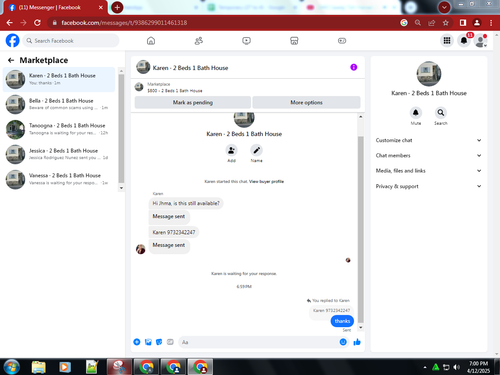
Task: Select the Messenger | Facebook tab
Action: pyautogui.click(x=55, y=7)
